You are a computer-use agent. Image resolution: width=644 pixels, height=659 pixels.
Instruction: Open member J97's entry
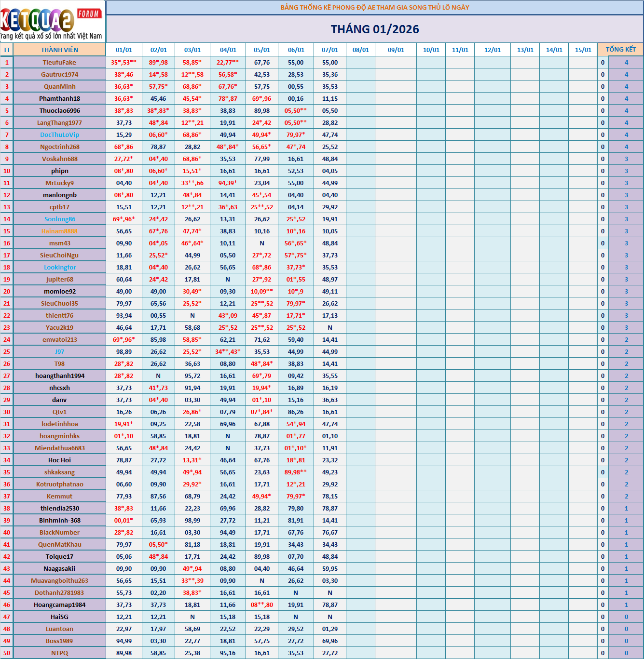click(59, 351)
